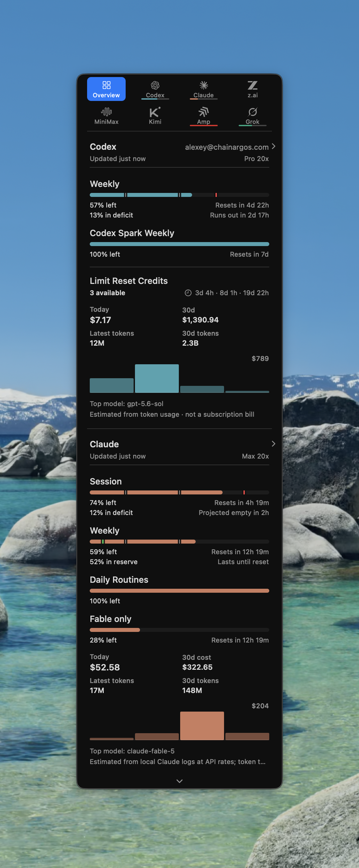Click the Codex 30d cost $1,390.94
Image resolution: width=359 pixels, height=868 pixels.
click(200, 320)
